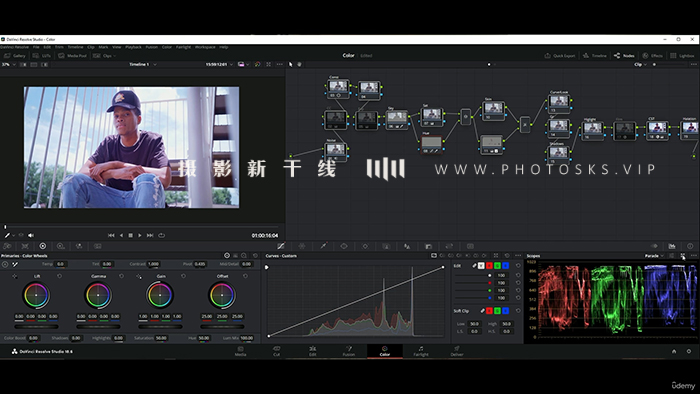
Task: Open the Effects panel
Action: point(652,56)
